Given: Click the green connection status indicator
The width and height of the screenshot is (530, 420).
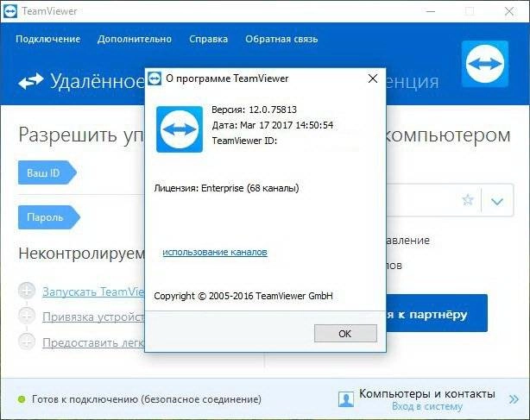Looking at the screenshot, I should (22, 399).
